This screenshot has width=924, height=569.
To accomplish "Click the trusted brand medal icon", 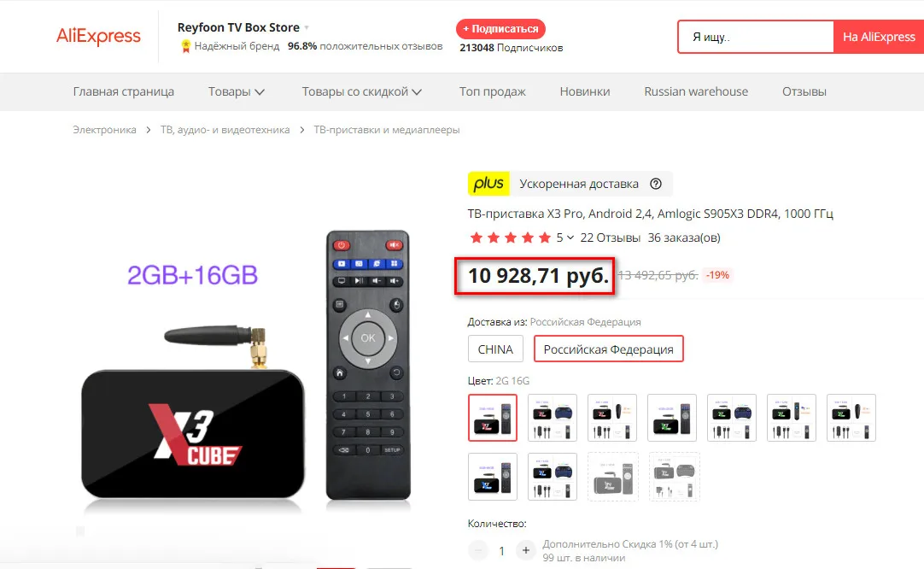I will [185, 46].
